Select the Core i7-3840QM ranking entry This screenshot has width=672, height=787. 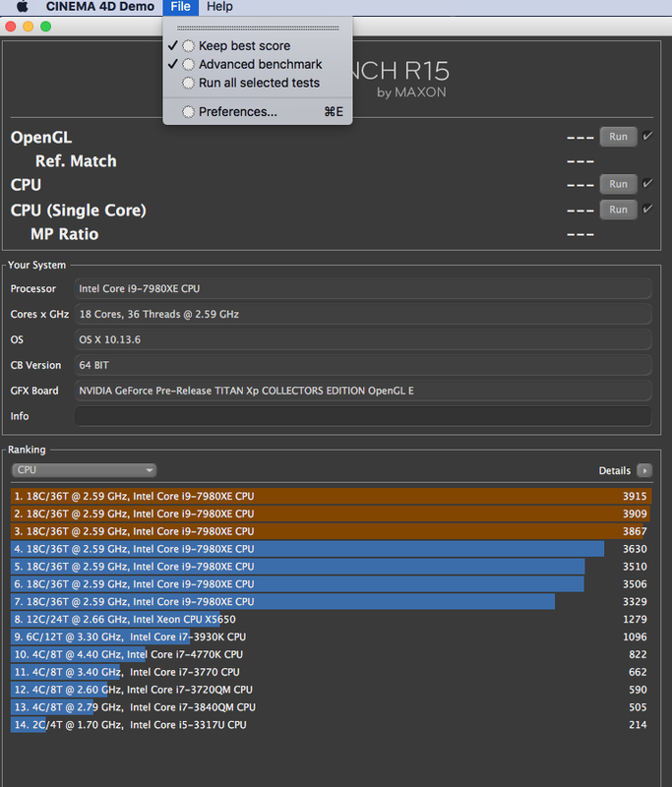pyautogui.click(x=331, y=706)
